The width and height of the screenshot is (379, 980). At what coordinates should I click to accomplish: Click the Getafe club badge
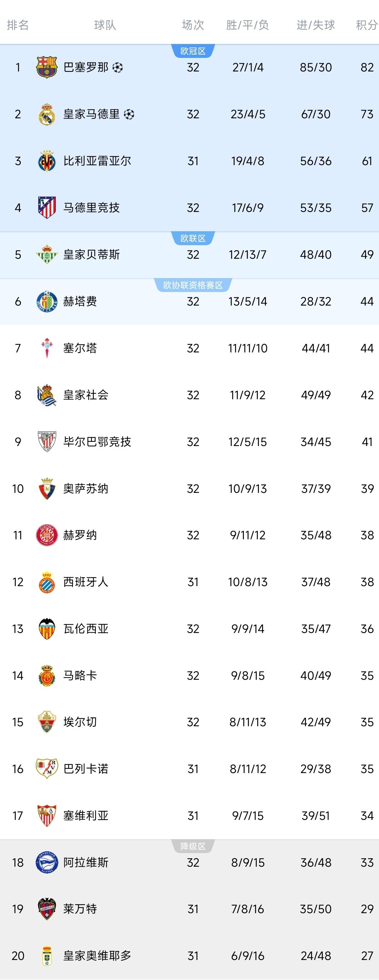(46, 301)
